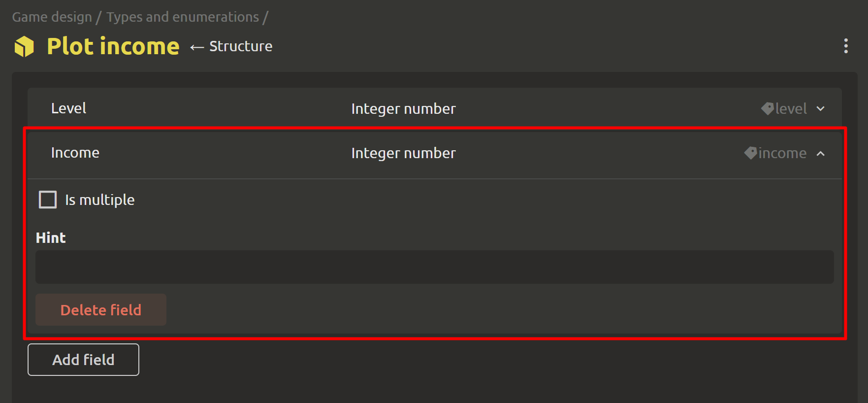Viewport: 868px width, 403px height.
Task: Focus the Hint text input
Action: pyautogui.click(x=434, y=267)
